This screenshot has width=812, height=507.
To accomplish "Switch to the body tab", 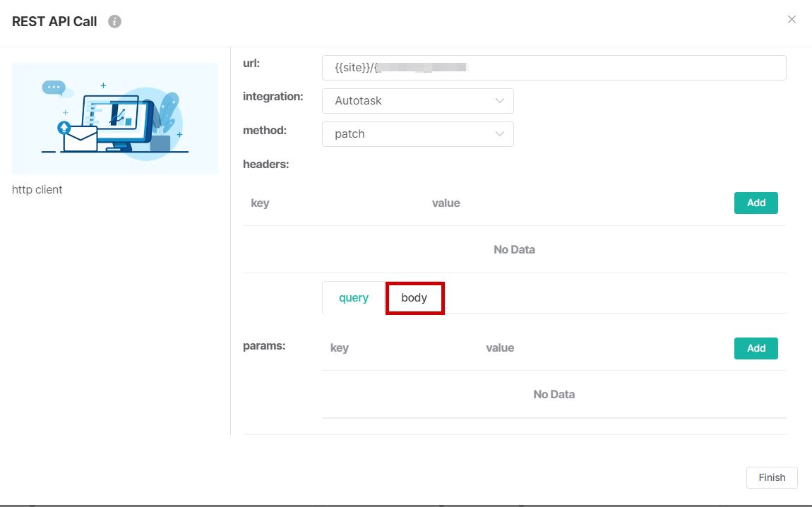I will (414, 298).
